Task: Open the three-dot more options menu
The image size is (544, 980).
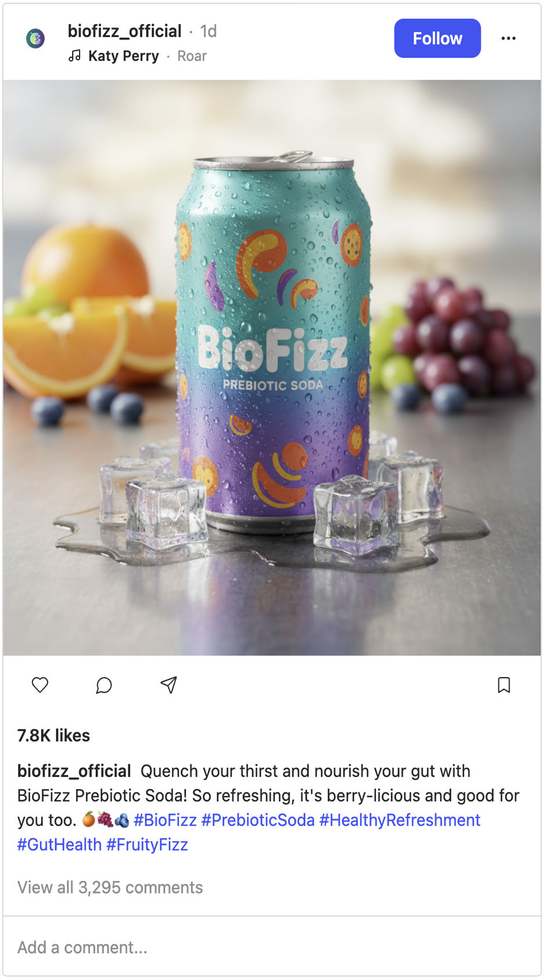Action: point(509,38)
